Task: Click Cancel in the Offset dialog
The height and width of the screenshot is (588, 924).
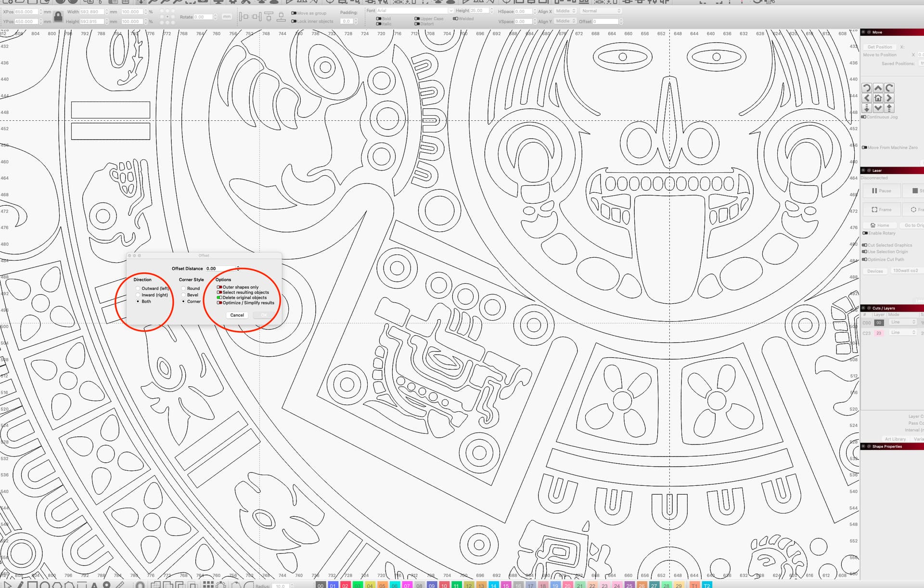Action: point(237,315)
